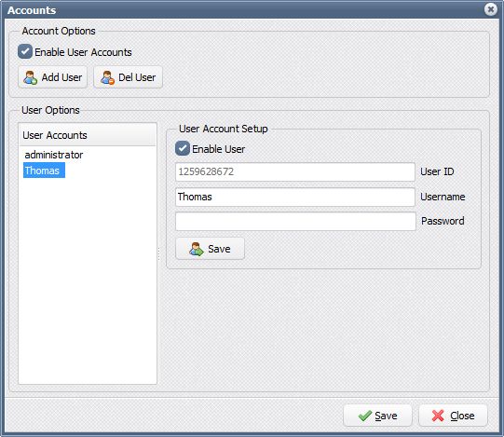The height and width of the screenshot is (437, 504).
Task: Click the empty Password input field
Action: (x=295, y=221)
